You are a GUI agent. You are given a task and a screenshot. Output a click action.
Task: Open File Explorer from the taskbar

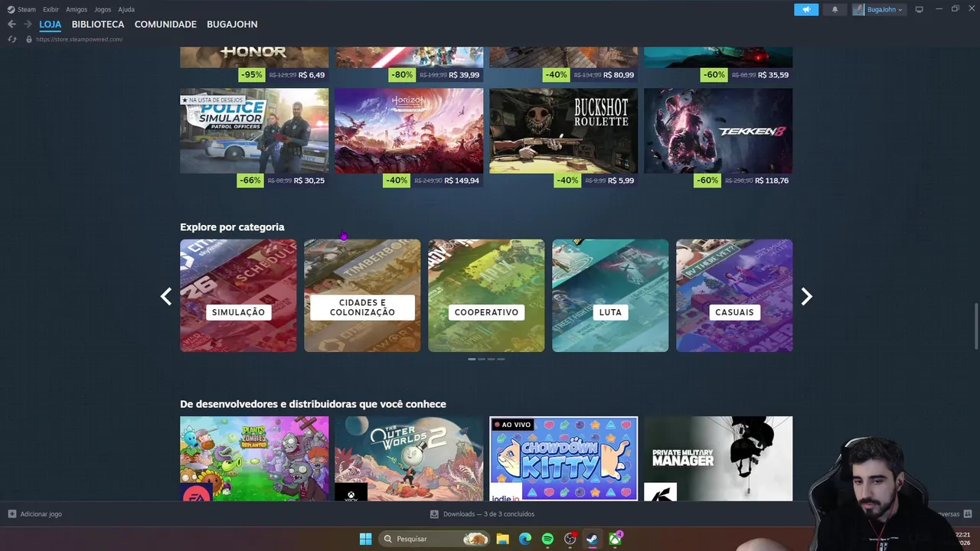click(x=502, y=539)
